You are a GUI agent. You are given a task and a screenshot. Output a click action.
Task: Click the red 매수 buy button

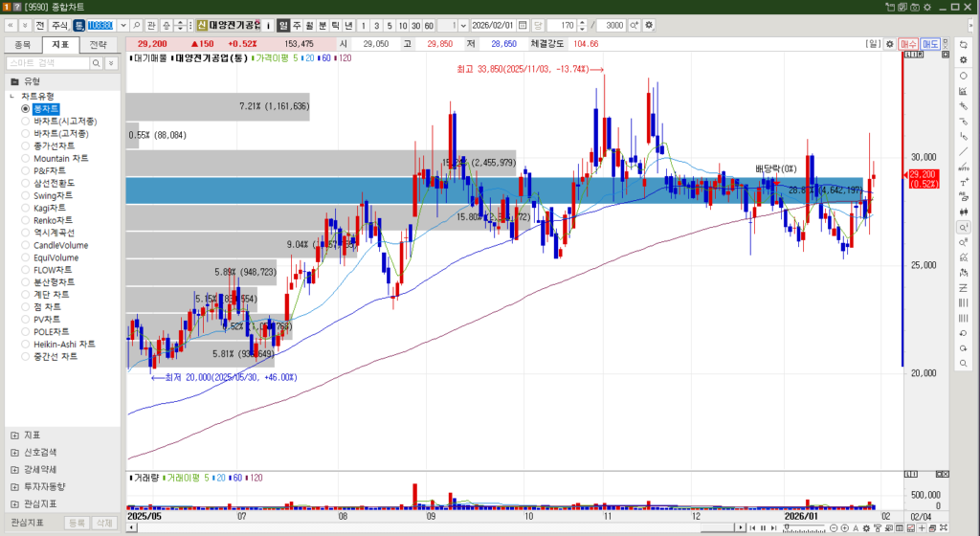909,44
